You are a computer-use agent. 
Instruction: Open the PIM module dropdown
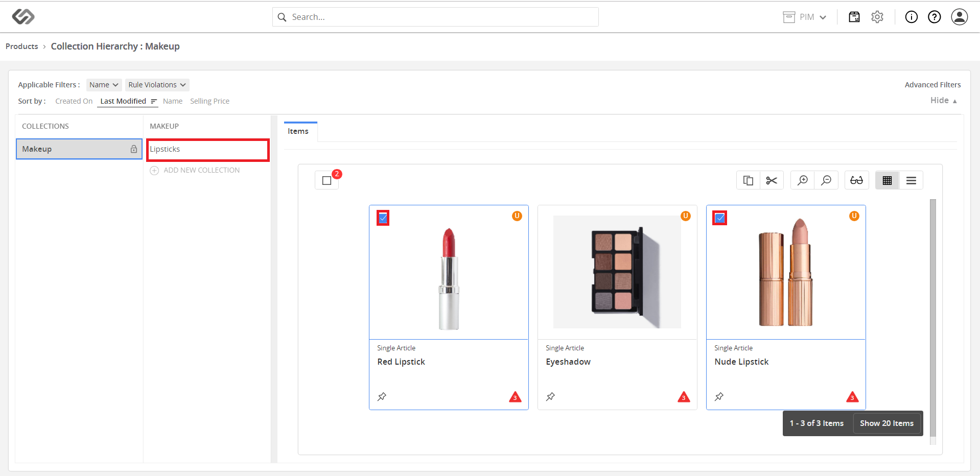point(805,17)
